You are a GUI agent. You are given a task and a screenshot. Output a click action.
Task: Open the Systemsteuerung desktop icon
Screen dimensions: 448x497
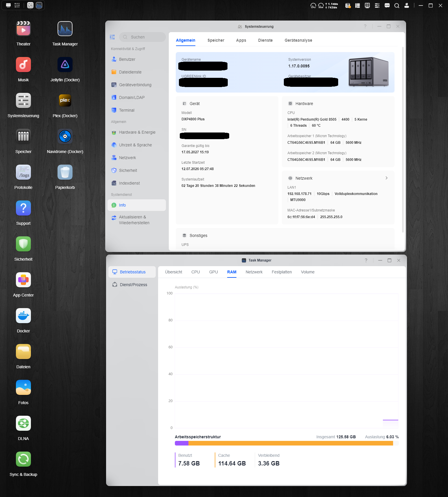(x=23, y=100)
